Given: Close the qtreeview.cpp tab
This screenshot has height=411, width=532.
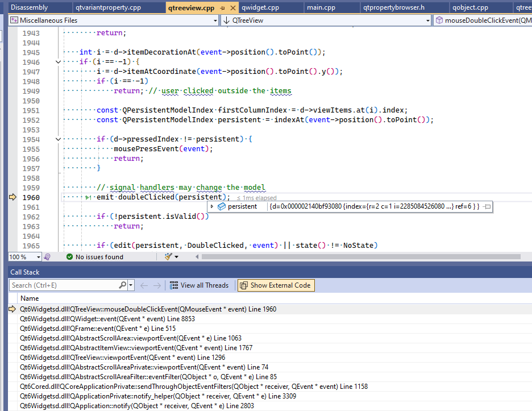Looking at the screenshot, I should (233, 8).
